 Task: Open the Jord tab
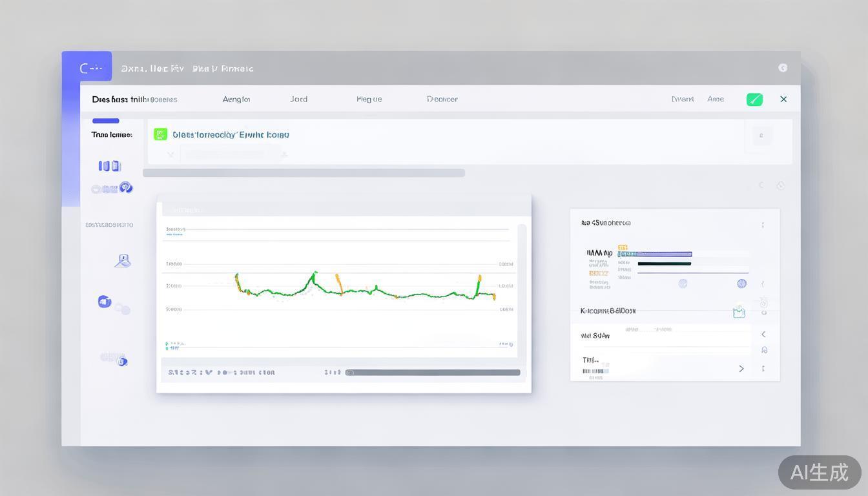tap(298, 99)
